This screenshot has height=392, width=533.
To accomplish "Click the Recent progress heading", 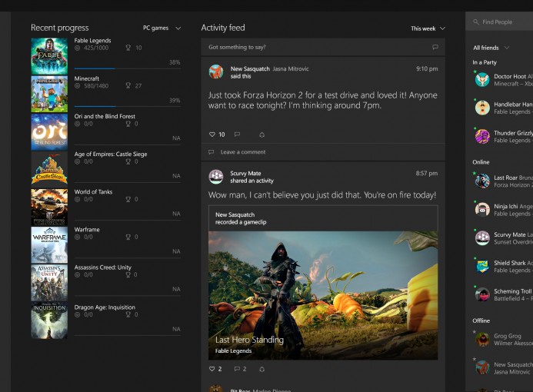I will click(60, 28).
